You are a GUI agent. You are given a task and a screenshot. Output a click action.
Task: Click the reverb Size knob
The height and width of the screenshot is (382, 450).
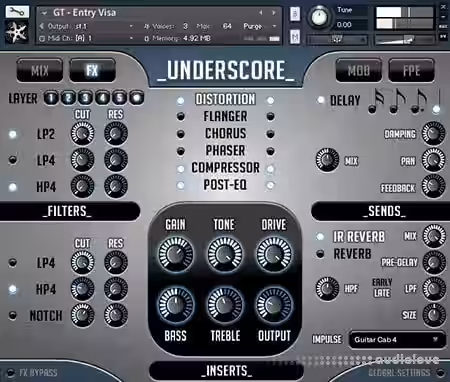434,315
